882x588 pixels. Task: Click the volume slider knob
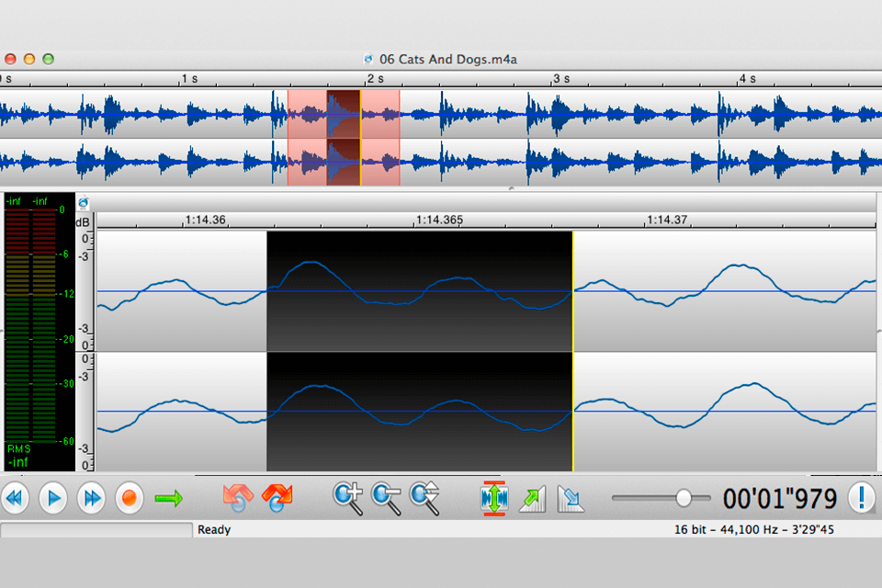[684, 498]
